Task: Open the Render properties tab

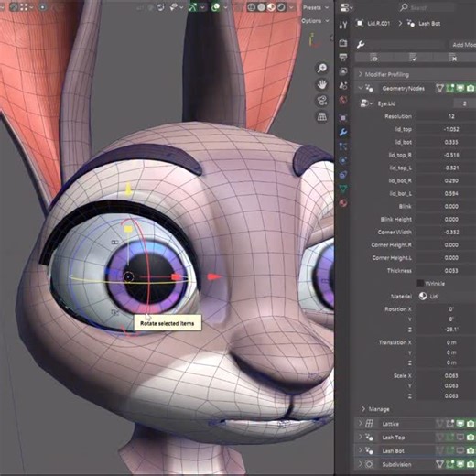Action: (343, 43)
